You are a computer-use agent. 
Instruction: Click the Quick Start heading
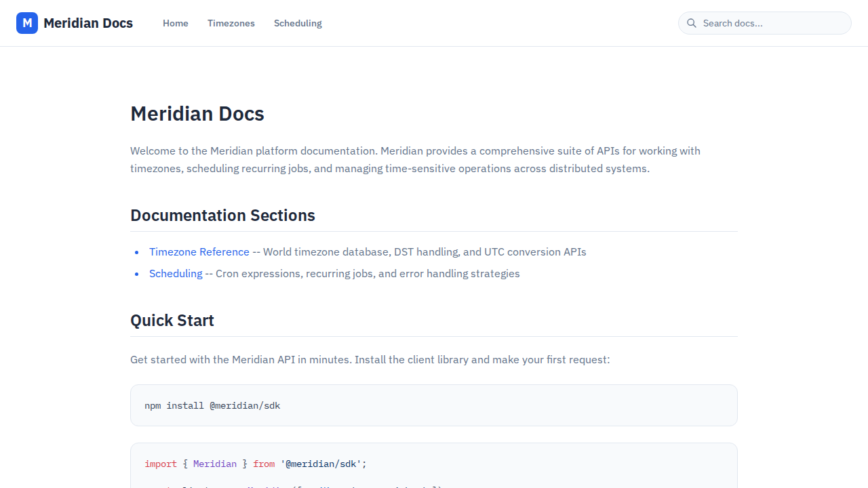pos(172,320)
